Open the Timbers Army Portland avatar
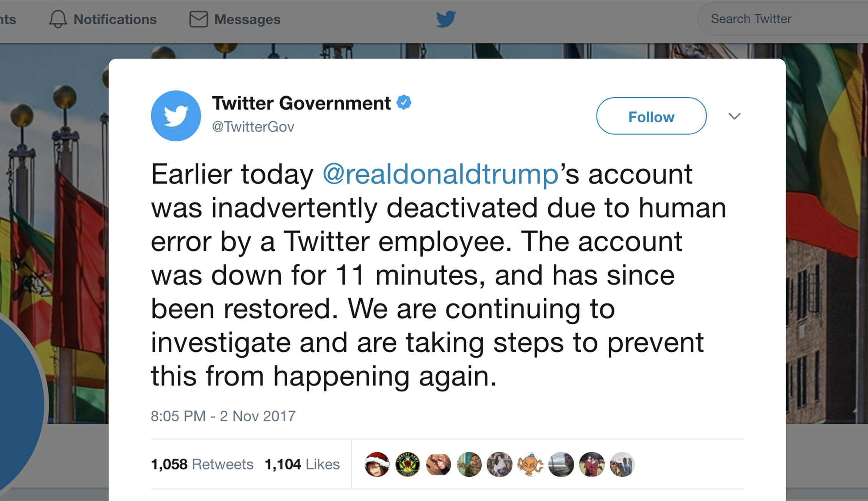The width and height of the screenshot is (868, 501). pyautogui.click(x=407, y=464)
